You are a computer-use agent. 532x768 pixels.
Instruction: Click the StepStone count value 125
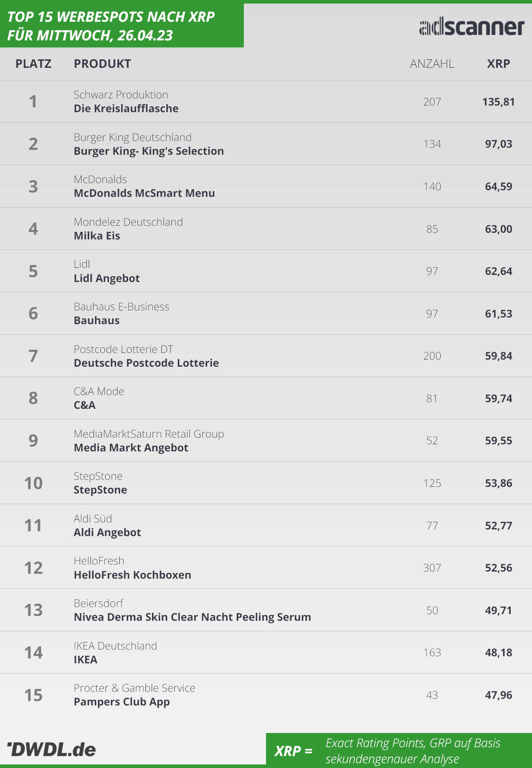432,483
